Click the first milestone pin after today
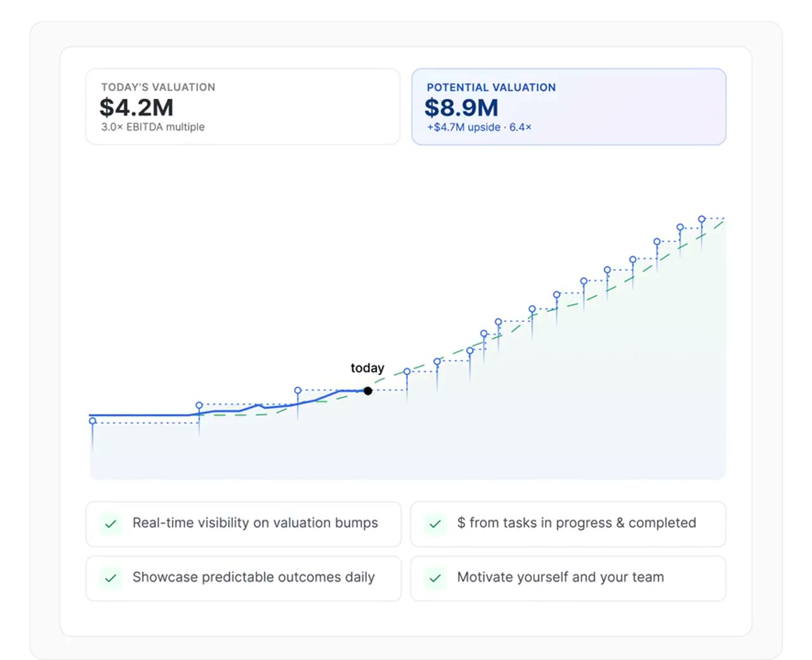 pyautogui.click(x=407, y=372)
